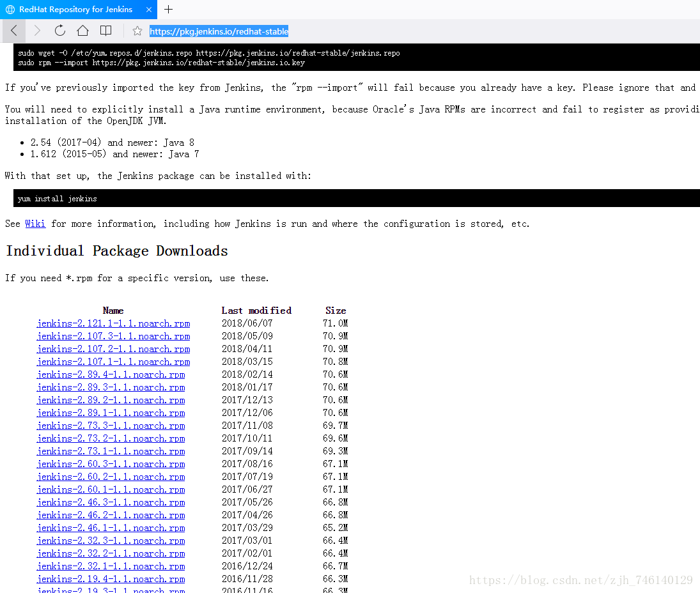Download jenkins-2.32.3-1.1.noarch.rpm
The width and height of the screenshot is (700, 593).
coord(111,541)
